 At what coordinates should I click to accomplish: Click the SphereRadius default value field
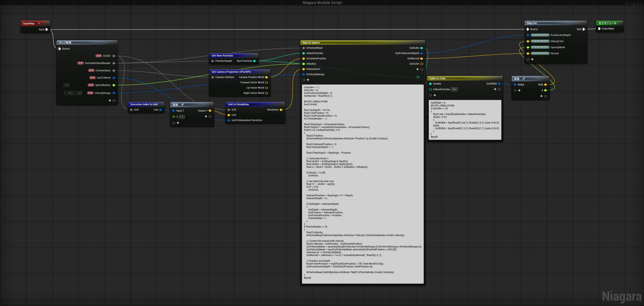pyautogui.click(x=66, y=85)
